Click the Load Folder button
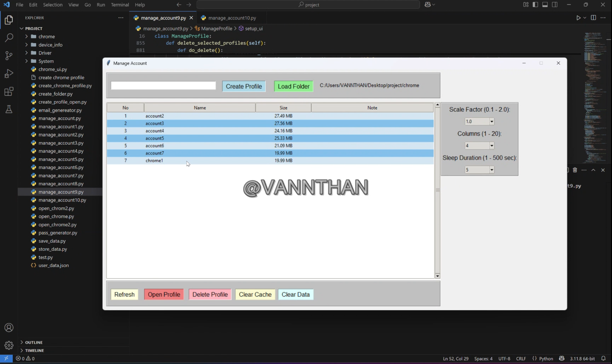 pos(293,86)
